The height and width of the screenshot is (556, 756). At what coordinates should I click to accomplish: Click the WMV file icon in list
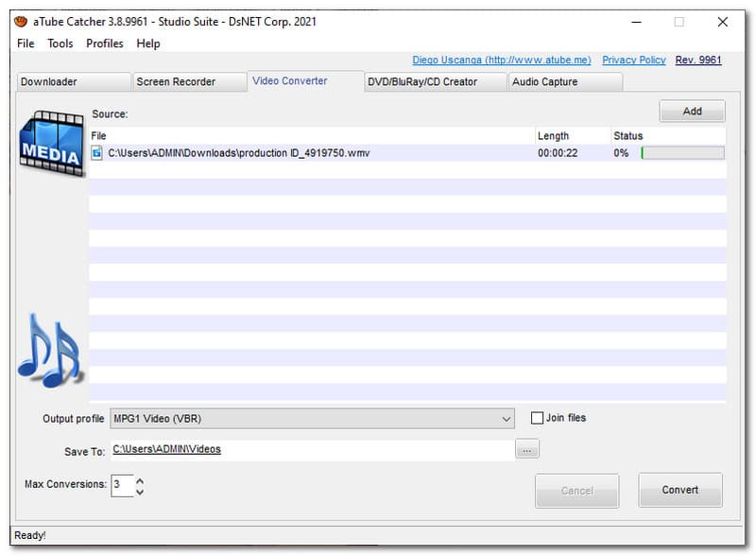(x=97, y=152)
